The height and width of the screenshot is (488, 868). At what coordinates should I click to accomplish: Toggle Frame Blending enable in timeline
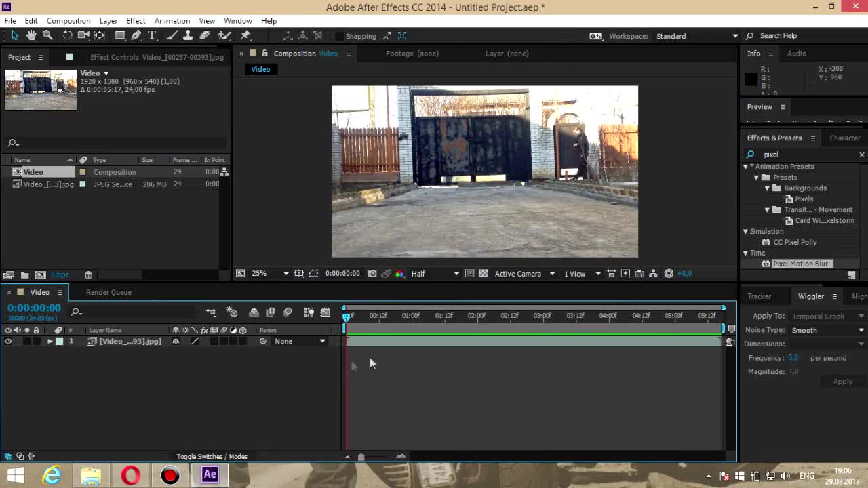(x=271, y=312)
